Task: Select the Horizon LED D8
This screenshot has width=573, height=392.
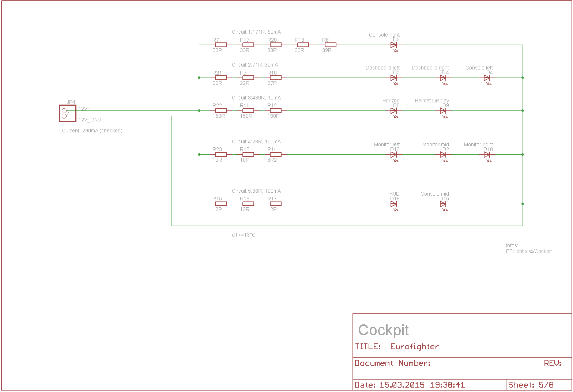Action: tap(394, 111)
